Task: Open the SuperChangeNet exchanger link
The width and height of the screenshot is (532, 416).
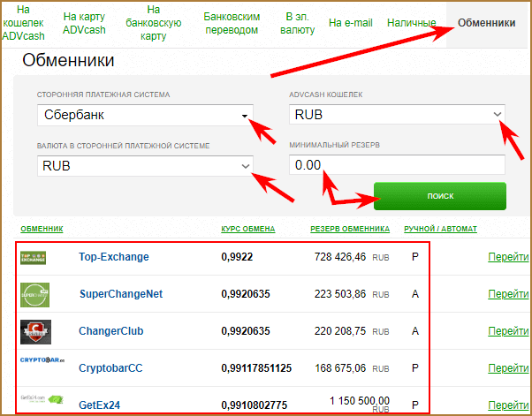Action: pos(121,294)
